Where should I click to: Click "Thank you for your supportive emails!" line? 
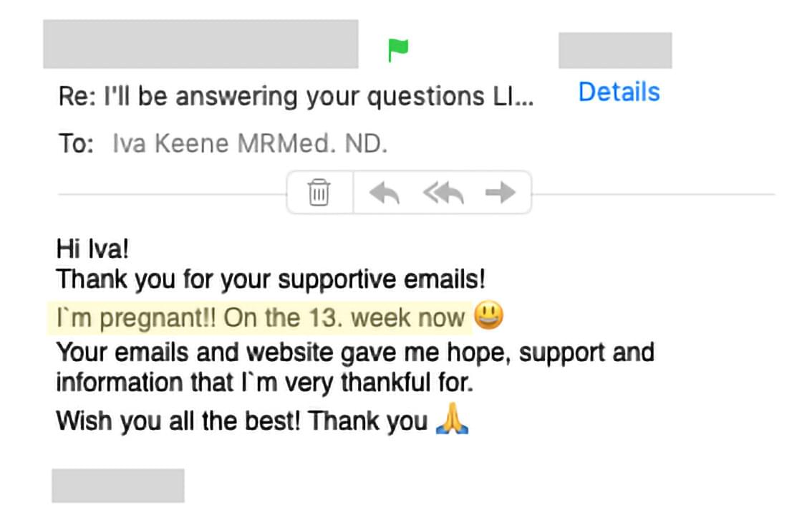coord(271,279)
